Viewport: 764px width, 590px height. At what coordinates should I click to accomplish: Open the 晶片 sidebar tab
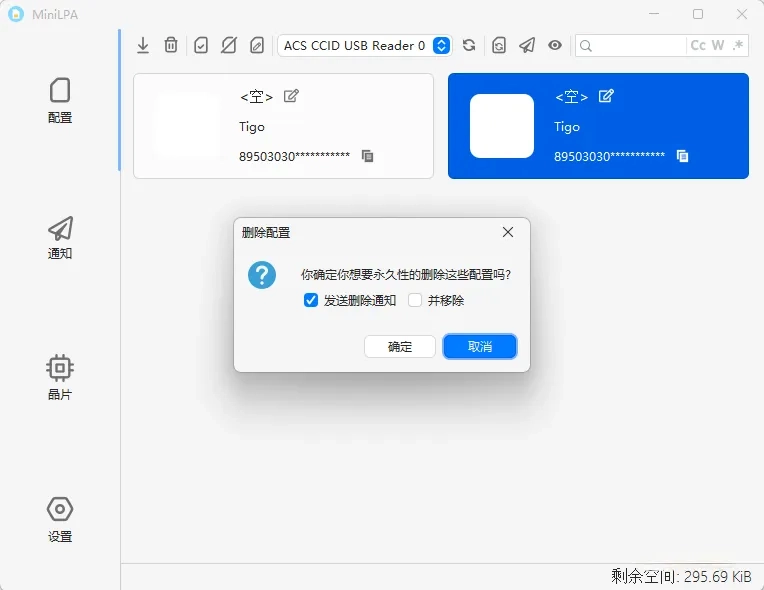click(x=60, y=378)
